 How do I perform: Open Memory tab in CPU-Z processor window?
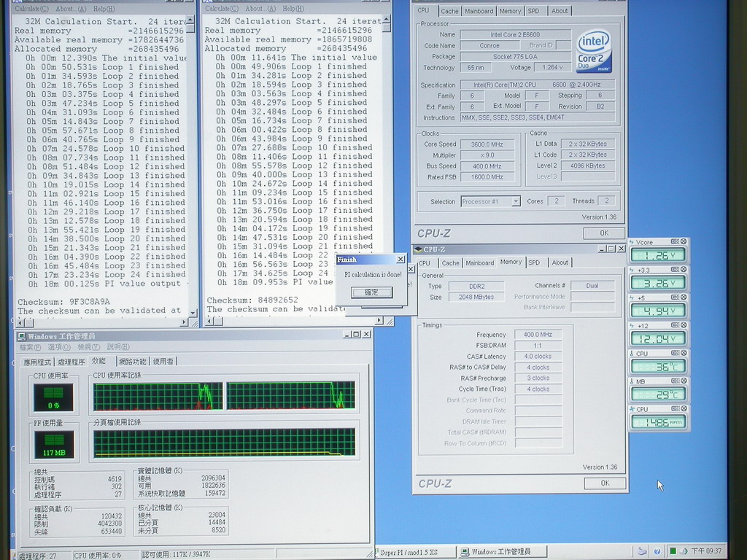point(510,11)
